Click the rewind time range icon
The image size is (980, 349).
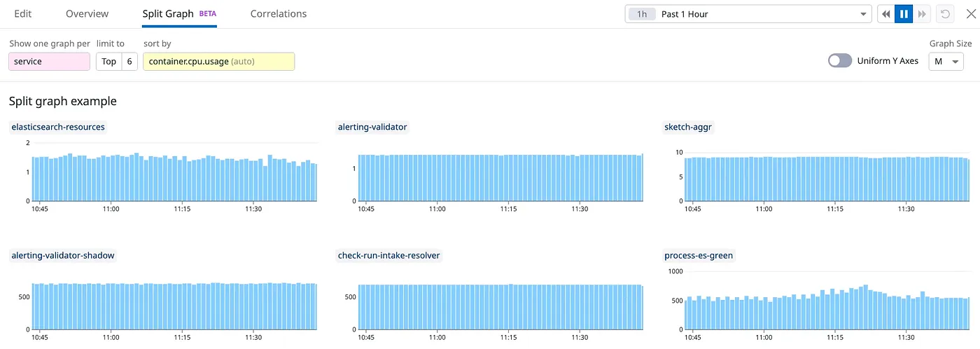[886, 14]
